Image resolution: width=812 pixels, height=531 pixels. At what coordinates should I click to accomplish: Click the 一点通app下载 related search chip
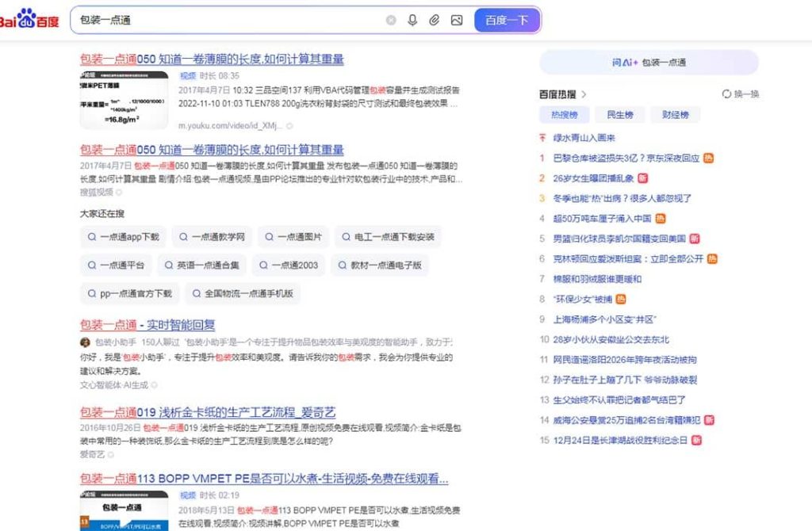pyautogui.click(x=123, y=236)
